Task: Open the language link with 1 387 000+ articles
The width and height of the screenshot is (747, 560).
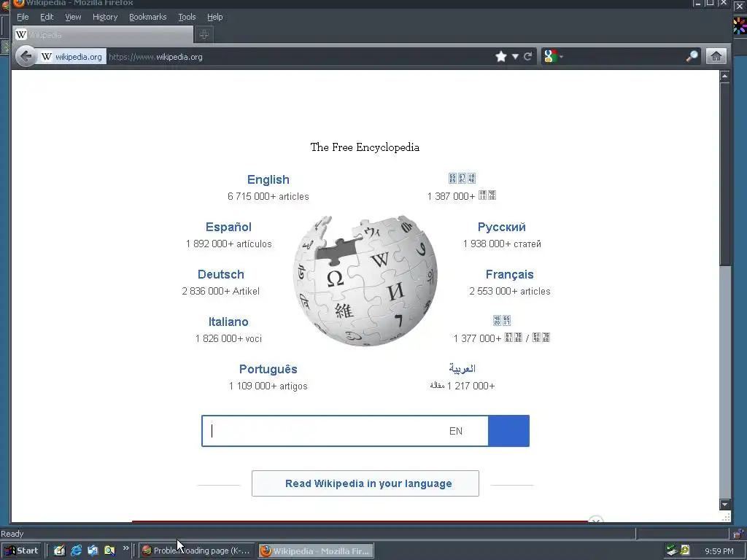Action: click(462, 178)
